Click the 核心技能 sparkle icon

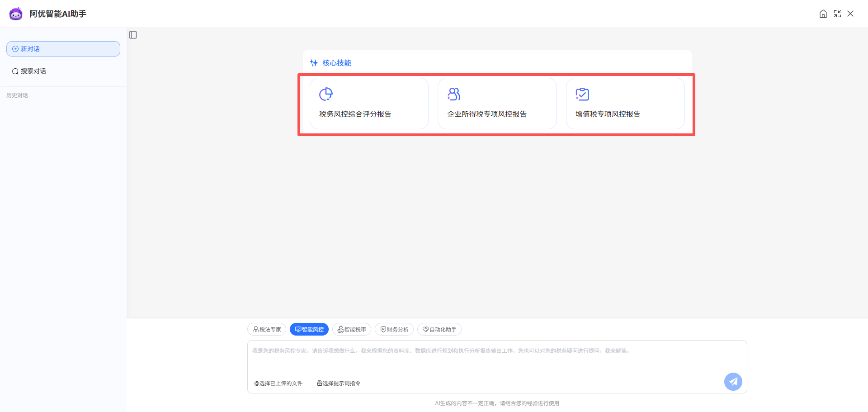click(x=314, y=63)
